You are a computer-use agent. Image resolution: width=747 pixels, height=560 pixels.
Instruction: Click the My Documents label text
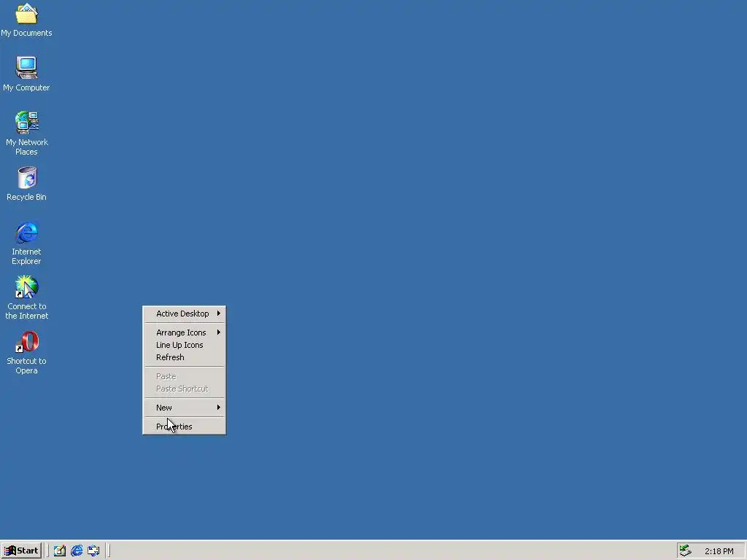point(26,33)
